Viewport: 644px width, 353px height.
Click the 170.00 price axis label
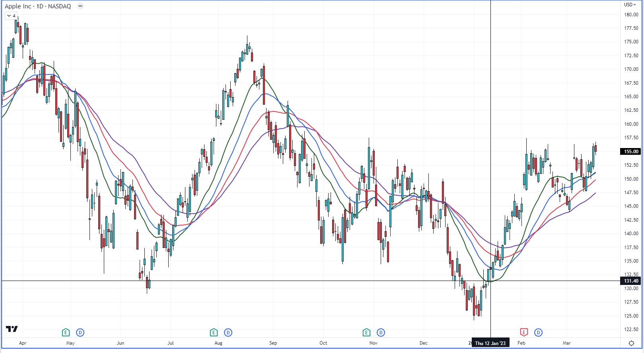pyautogui.click(x=631, y=69)
